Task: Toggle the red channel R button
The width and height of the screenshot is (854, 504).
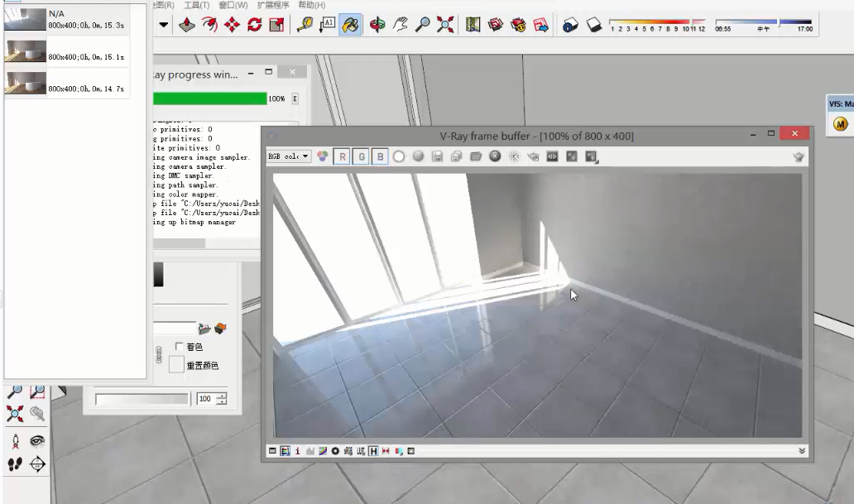Action: tap(341, 156)
